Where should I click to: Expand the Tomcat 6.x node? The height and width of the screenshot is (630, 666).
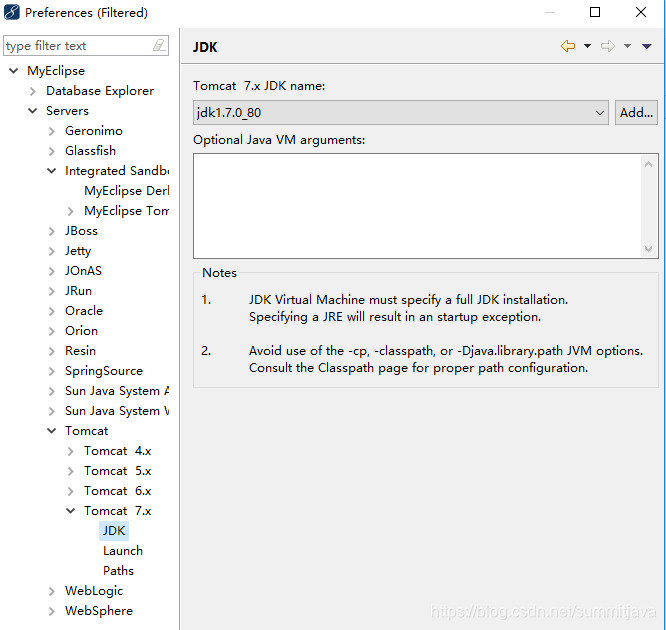click(71, 491)
